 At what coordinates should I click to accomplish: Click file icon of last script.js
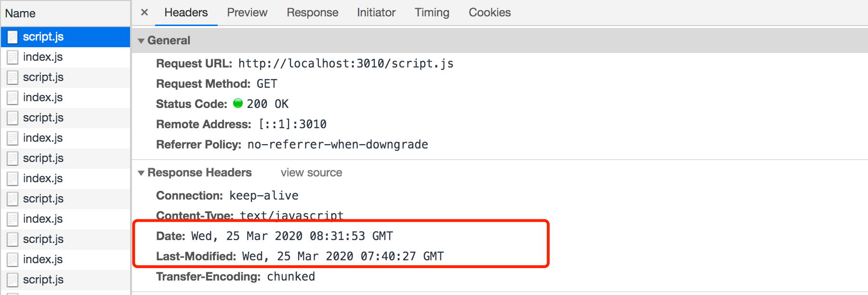coord(13,280)
